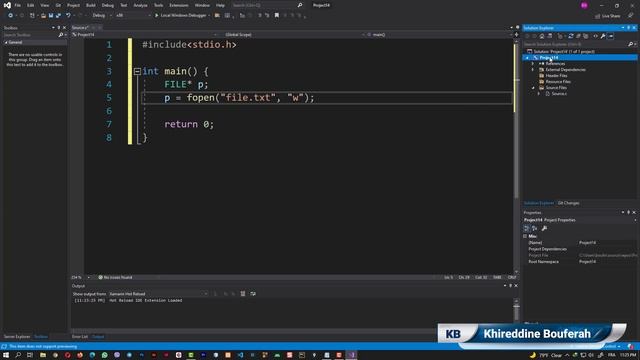Select the Header Files folder
The image size is (640, 360).
(x=556, y=76)
